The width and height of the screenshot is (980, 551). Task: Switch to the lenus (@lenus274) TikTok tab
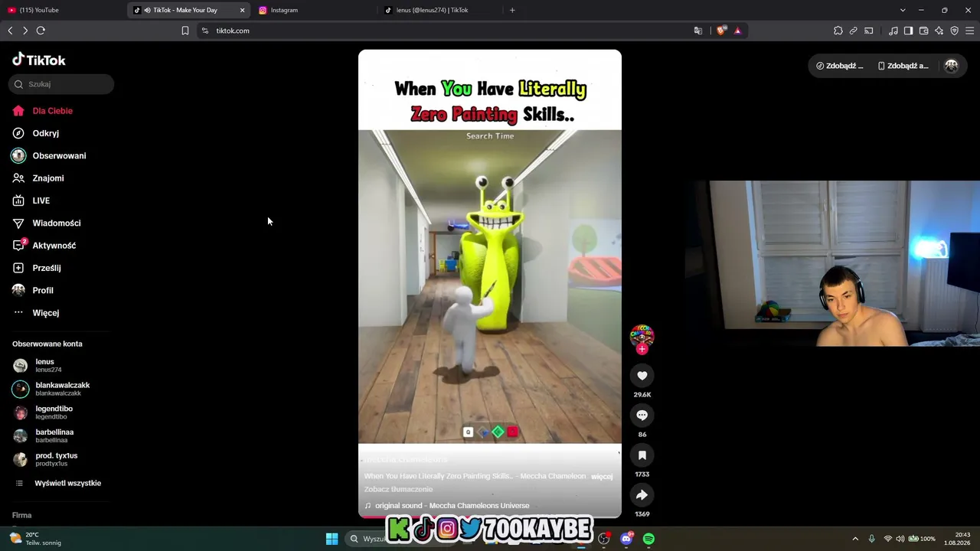click(x=440, y=10)
